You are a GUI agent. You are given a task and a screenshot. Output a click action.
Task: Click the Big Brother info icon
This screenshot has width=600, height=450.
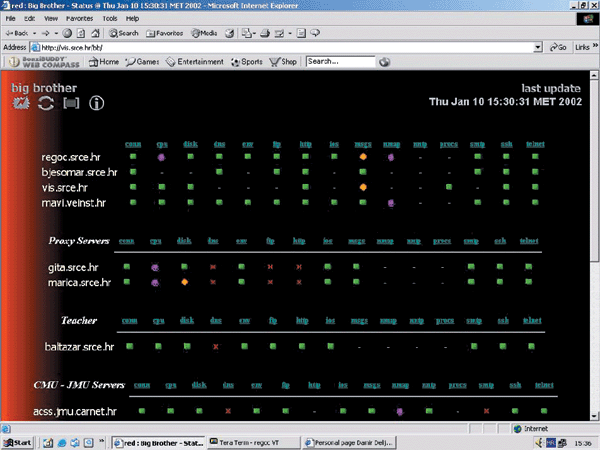click(97, 103)
